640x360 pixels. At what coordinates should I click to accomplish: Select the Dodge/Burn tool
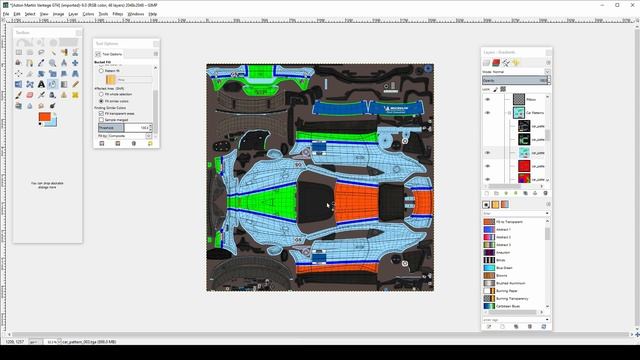click(53, 106)
